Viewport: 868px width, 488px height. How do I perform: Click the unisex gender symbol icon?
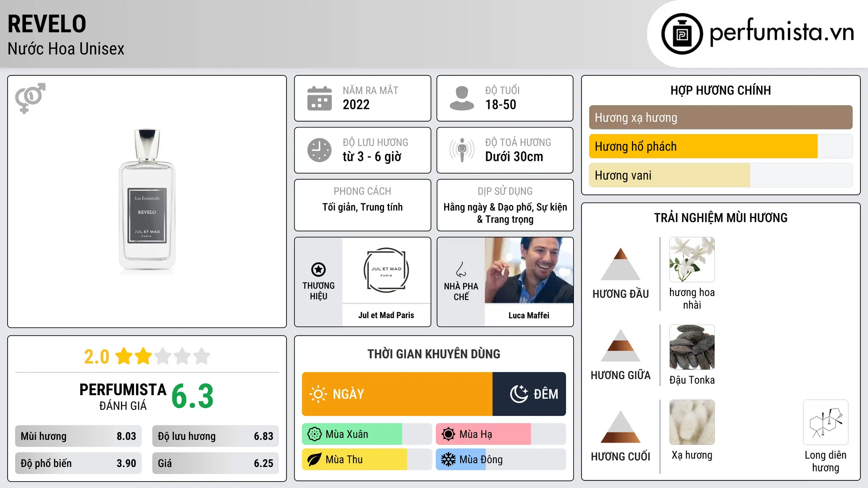[x=30, y=98]
